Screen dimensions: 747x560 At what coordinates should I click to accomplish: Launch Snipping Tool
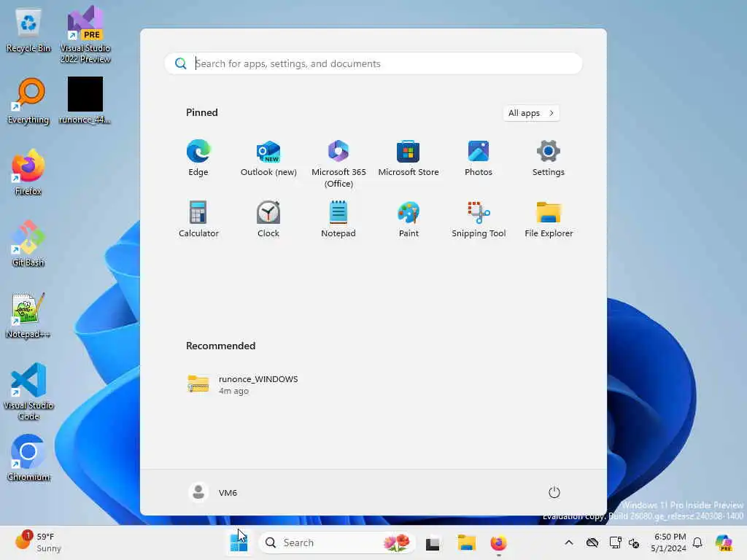[479, 219]
